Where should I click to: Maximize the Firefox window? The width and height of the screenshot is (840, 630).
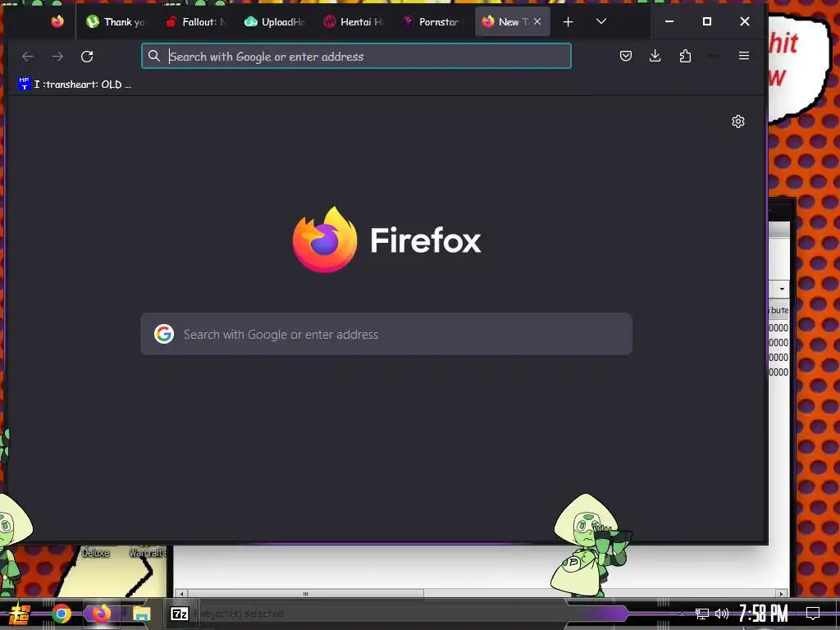(707, 21)
